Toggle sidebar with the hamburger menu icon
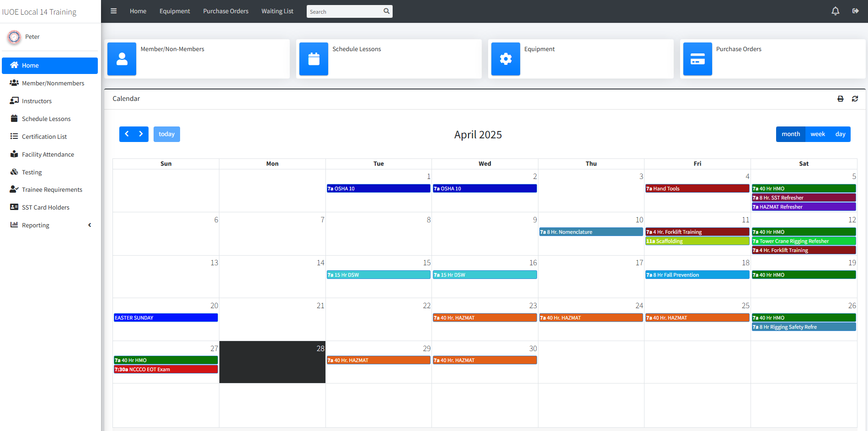Screen dimensions: 868x431 [114, 11]
